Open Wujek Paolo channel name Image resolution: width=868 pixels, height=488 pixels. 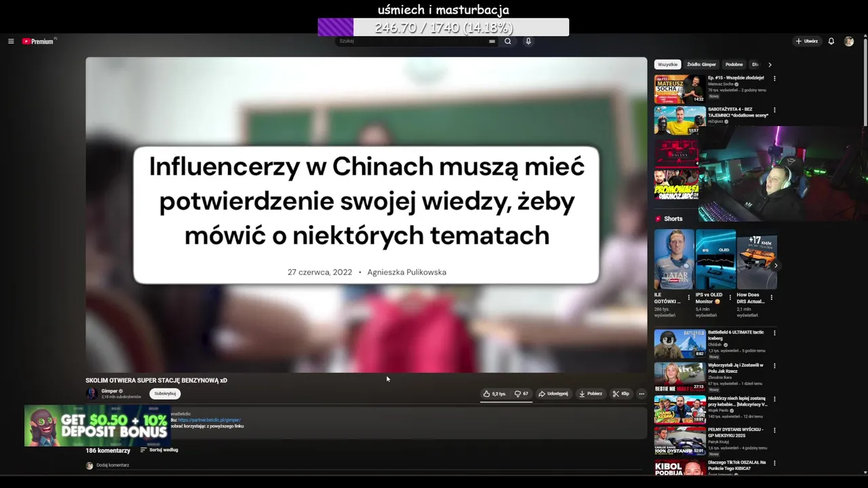tap(719, 410)
